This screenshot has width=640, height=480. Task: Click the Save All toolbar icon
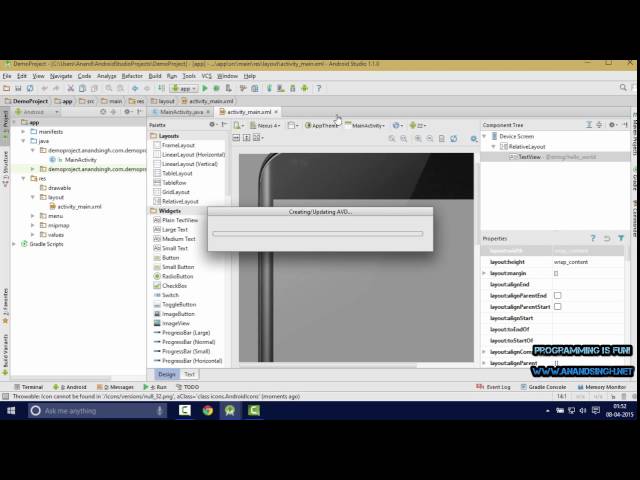[18, 88]
